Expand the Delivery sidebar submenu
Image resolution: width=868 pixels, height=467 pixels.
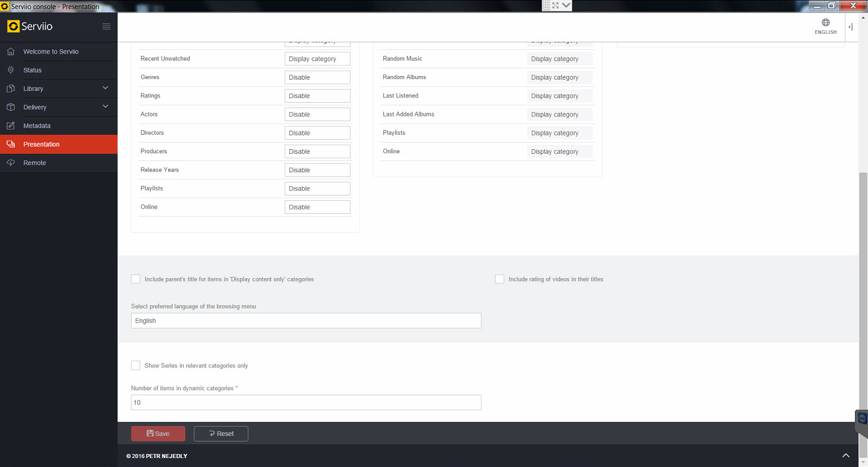(x=105, y=107)
